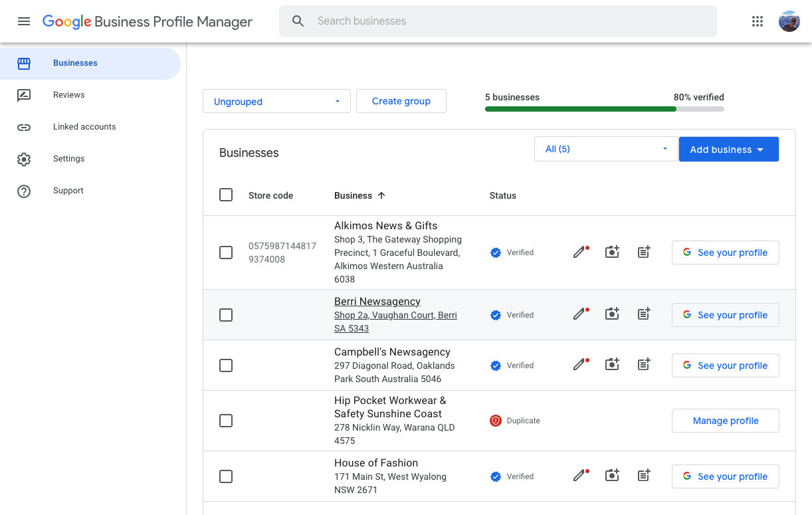Open the Google apps grid
812x515 pixels.
758,21
